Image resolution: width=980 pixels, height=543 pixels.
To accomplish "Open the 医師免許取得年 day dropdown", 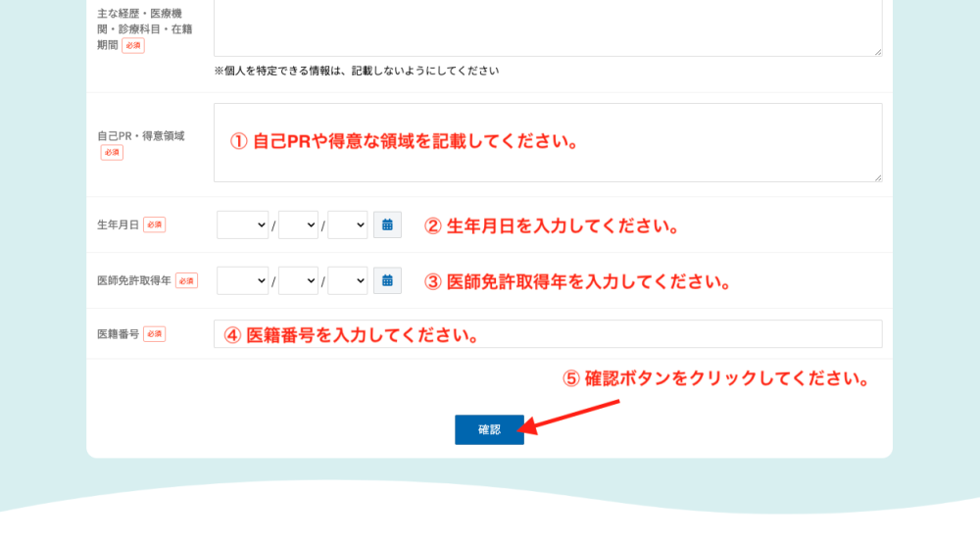I will point(348,280).
